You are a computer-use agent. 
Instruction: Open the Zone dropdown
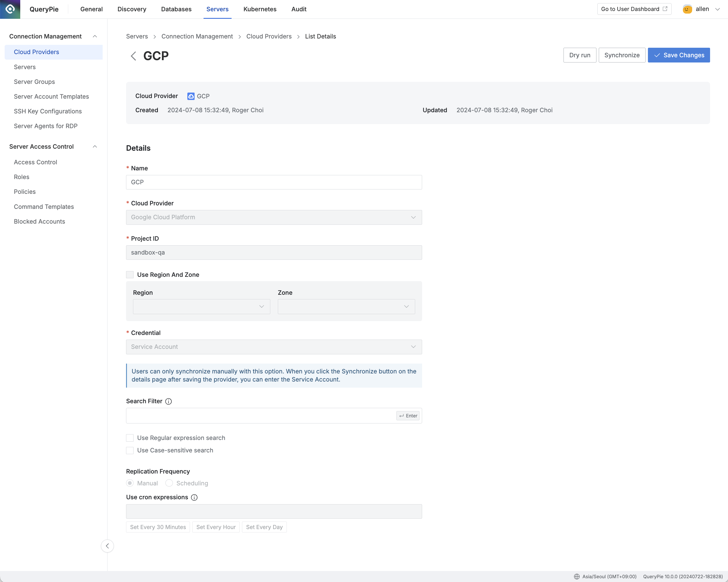(x=346, y=306)
